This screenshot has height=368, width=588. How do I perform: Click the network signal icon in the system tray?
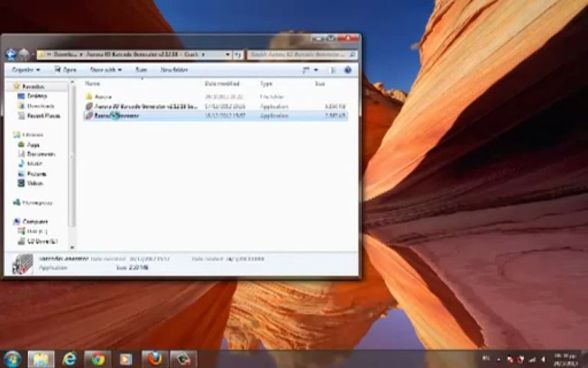(532, 359)
